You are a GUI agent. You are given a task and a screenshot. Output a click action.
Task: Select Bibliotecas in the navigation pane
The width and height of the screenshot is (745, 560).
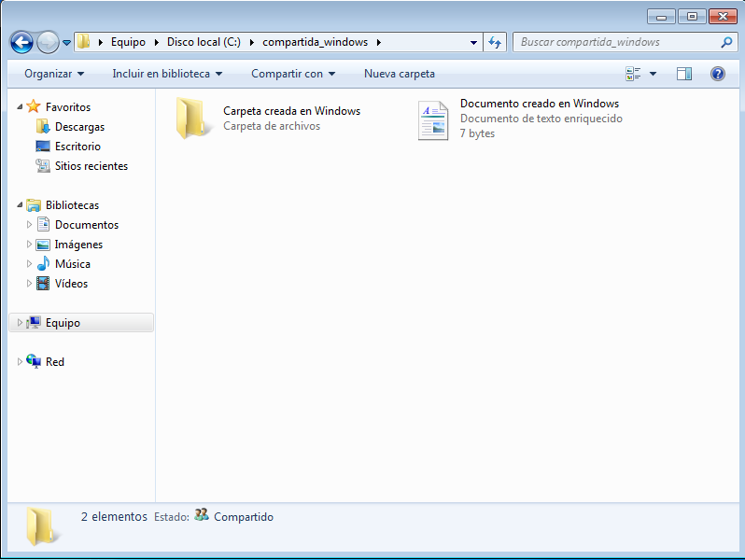pyautogui.click(x=72, y=205)
